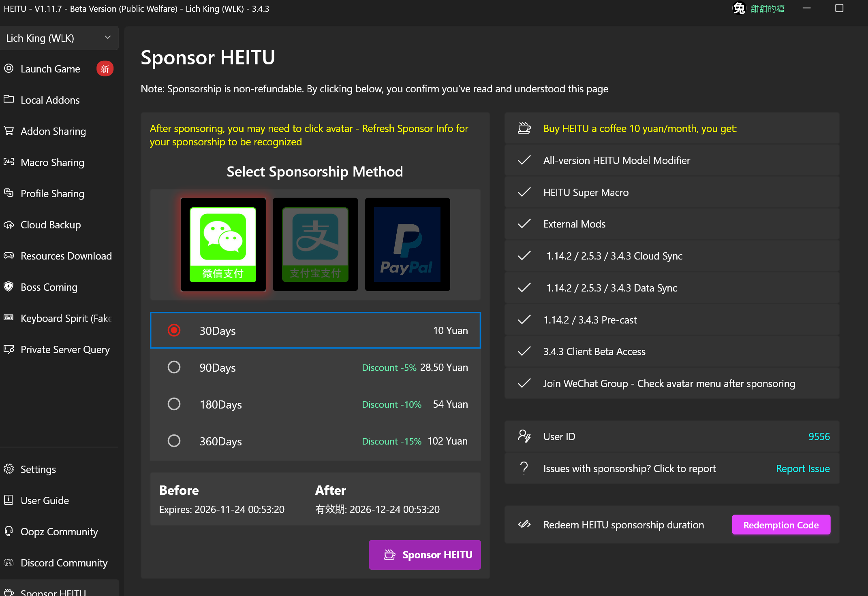
Task: Click the Cloud Backup cloud icon
Action: [9, 224]
